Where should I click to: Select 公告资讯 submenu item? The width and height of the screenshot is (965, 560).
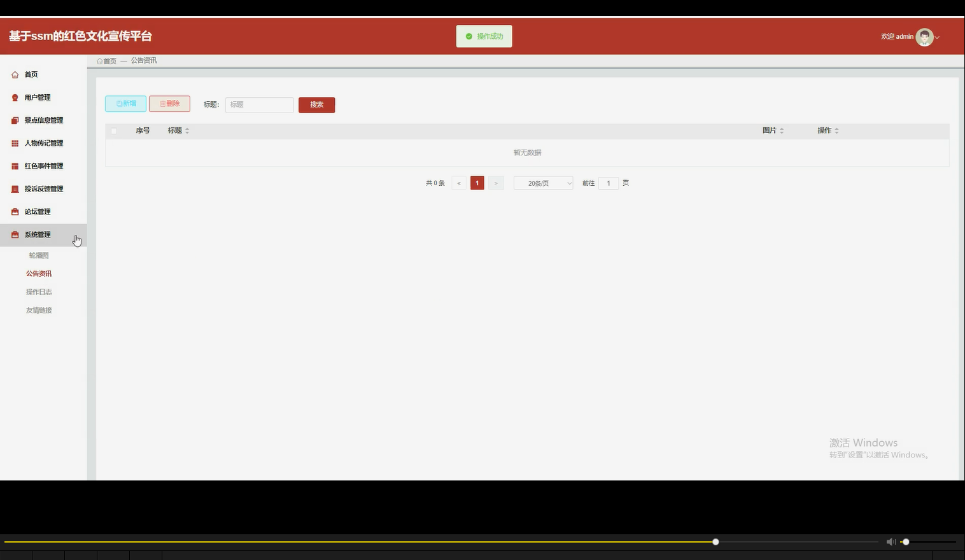coord(39,274)
